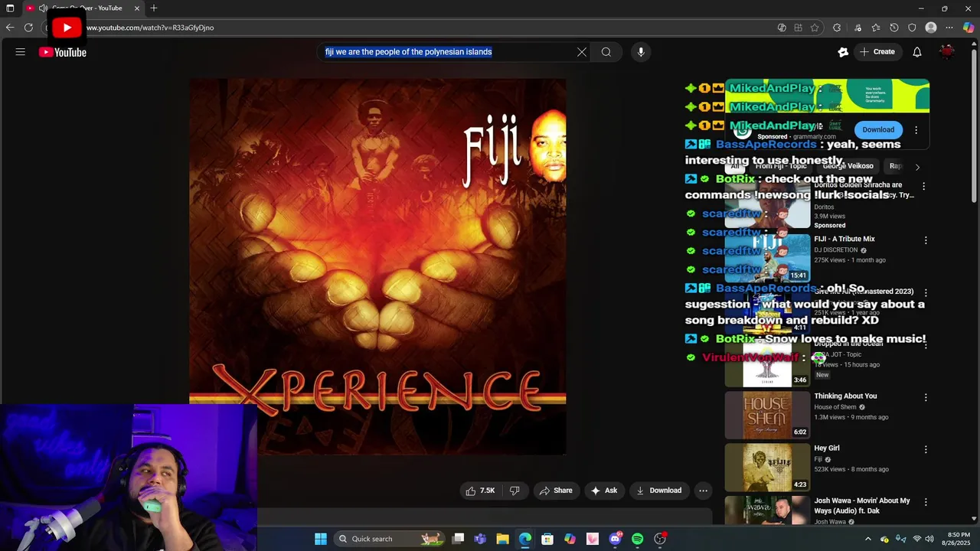Image resolution: width=980 pixels, height=551 pixels.
Task: Click the taskbar Quick search box
Action: tap(390, 539)
